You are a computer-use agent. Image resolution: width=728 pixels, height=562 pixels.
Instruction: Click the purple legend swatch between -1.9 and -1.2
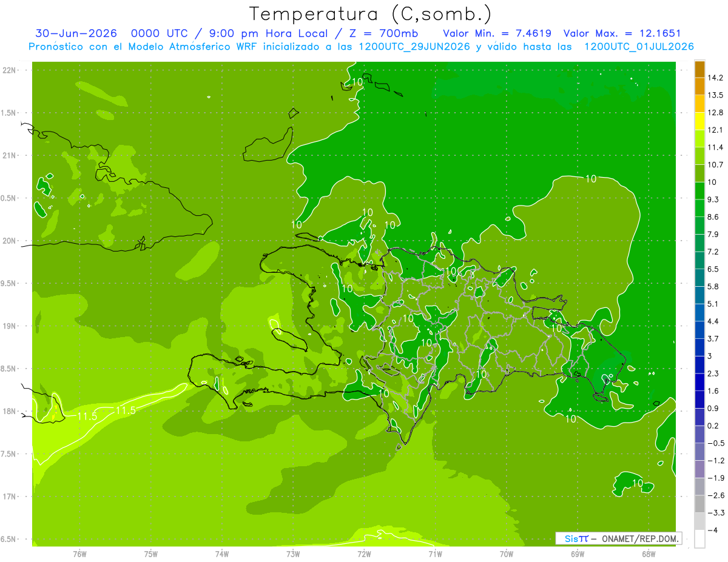click(699, 469)
